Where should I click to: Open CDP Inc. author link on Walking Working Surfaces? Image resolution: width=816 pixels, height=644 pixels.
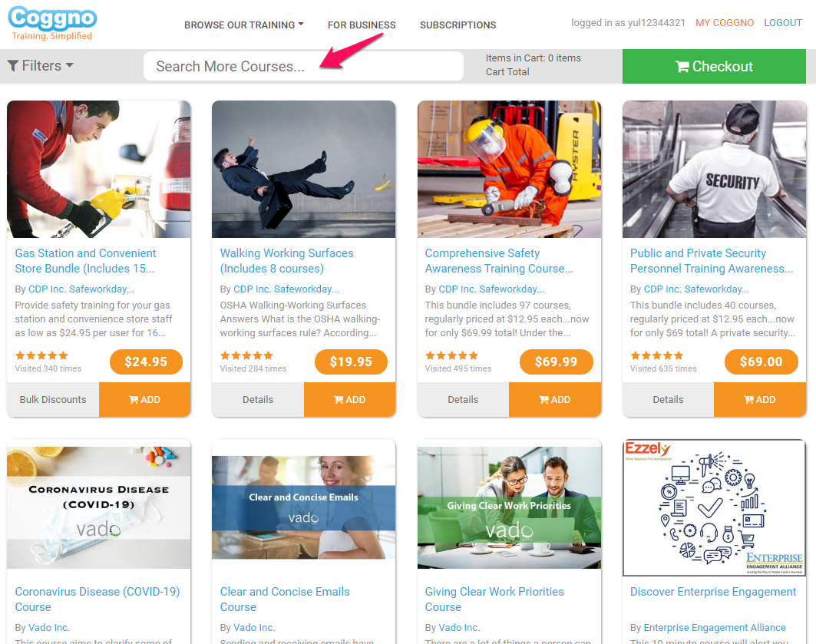coord(286,289)
